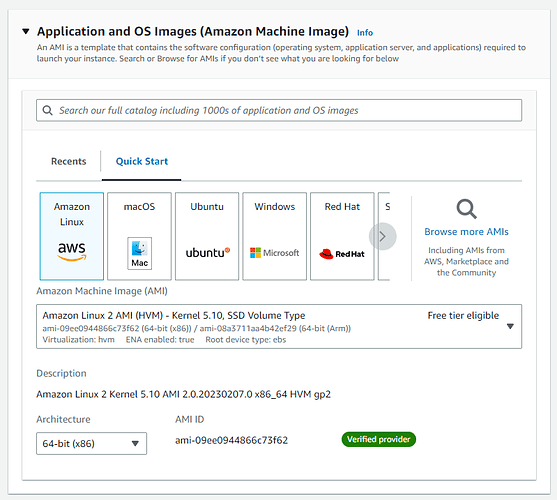Screen dimensions: 557x500
Task: Select the Amazon Linux AWS tile
Action: click(x=72, y=236)
